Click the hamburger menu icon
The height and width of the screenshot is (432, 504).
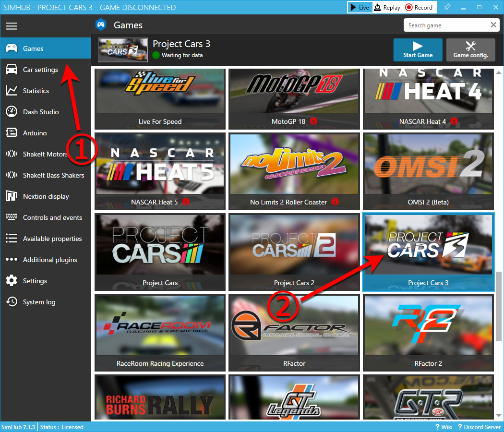[11, 26]
